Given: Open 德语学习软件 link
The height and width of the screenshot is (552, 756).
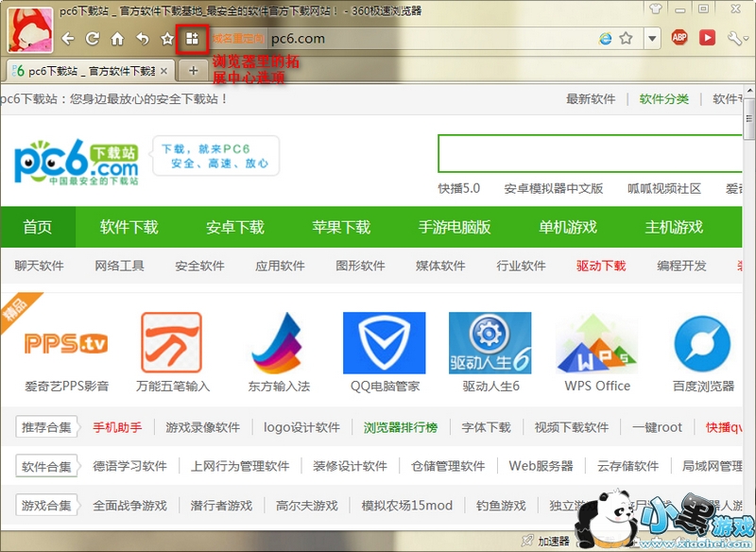Looking at the screenshot, I should 130,466.
